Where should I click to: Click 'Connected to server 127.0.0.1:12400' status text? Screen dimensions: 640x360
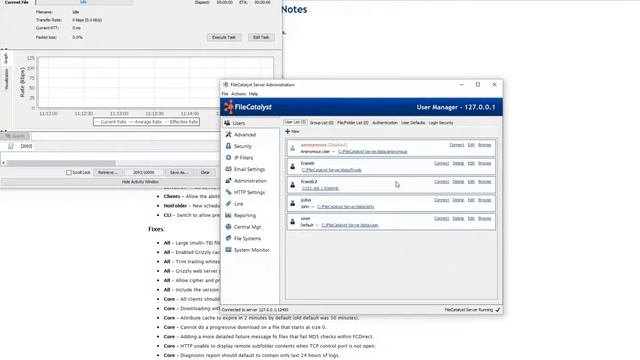coord(255,310)
